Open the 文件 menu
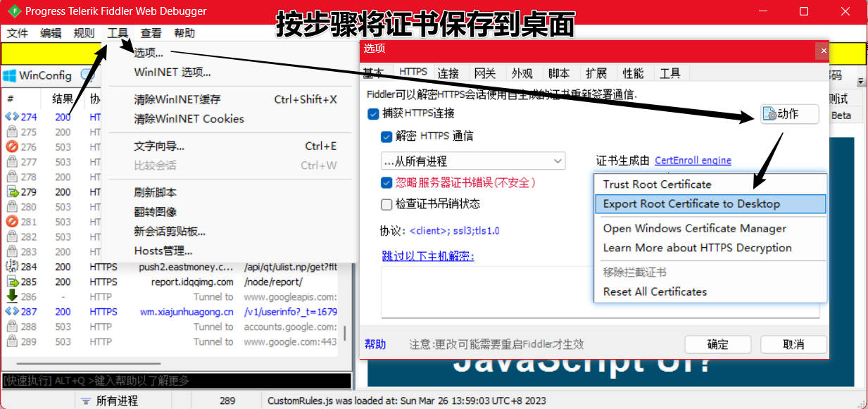Viewport: 868px width, 409px height. (18, 33)
